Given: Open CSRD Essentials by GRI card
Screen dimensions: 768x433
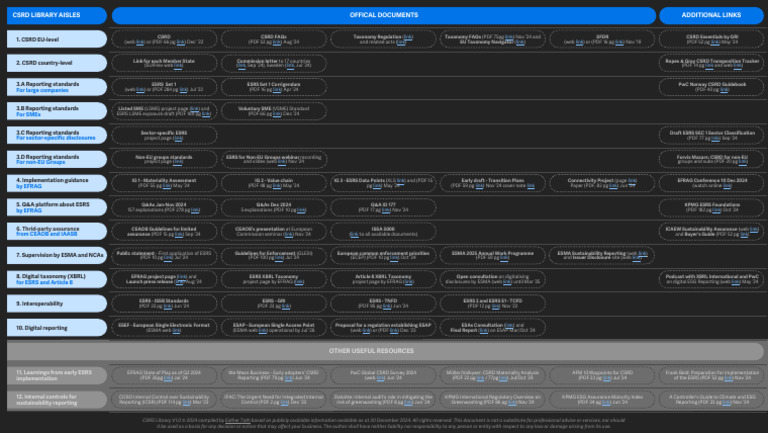Looking at the screenshot, I should click(711, 39).
